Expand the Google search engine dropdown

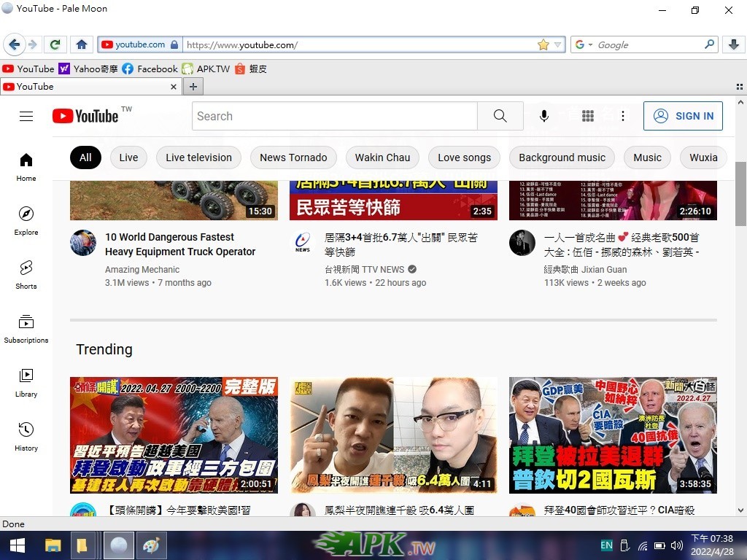584,44
